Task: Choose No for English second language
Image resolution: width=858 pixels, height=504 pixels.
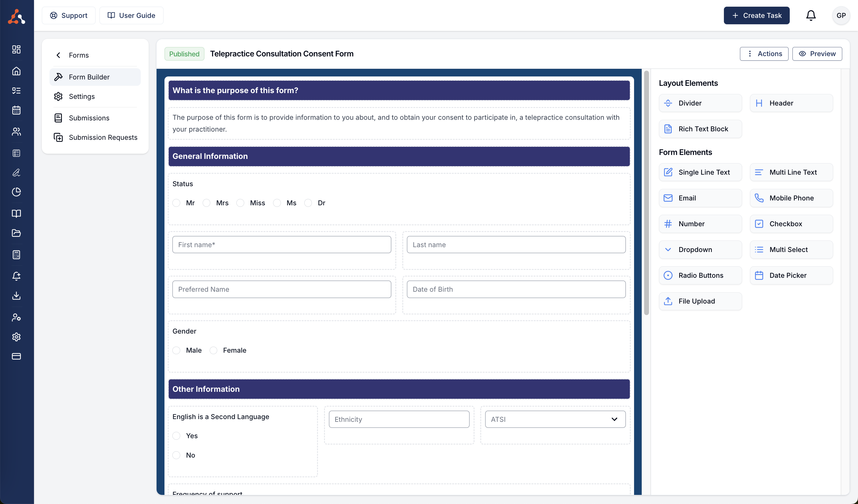Action: pyautogui.click(x=176, y=455)
